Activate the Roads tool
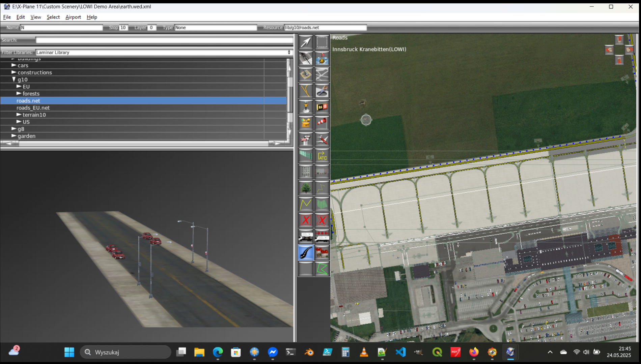Screen dimensions: 641x364 [306, 252]
